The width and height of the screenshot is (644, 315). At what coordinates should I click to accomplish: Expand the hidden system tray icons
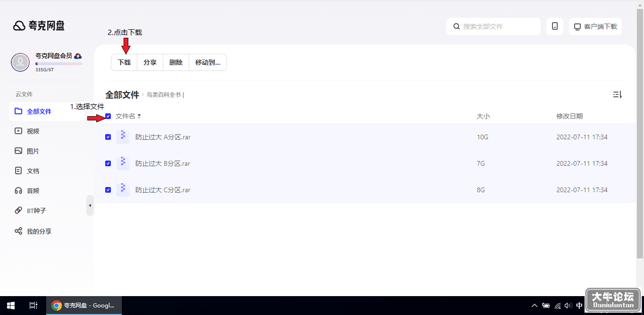[535, 306]
